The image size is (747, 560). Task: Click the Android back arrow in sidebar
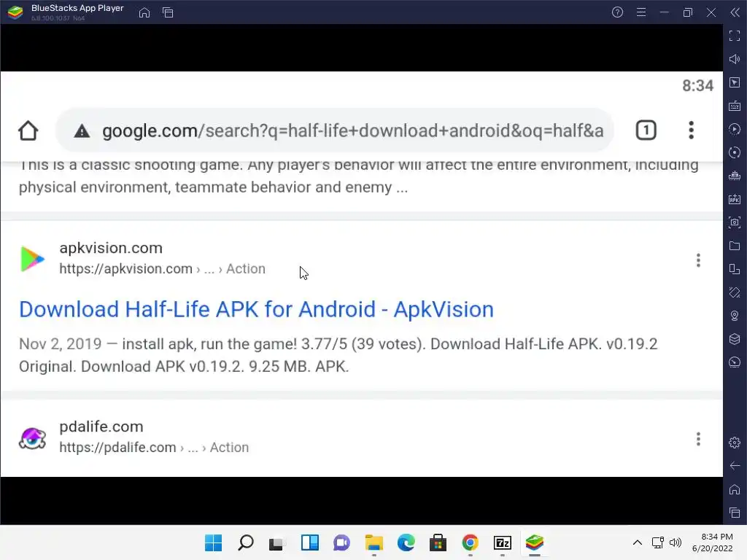735,466
